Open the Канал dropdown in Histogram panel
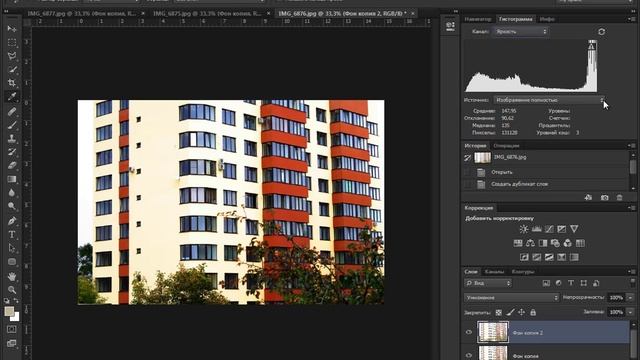The image size is (640, 360). click(520, 31)
